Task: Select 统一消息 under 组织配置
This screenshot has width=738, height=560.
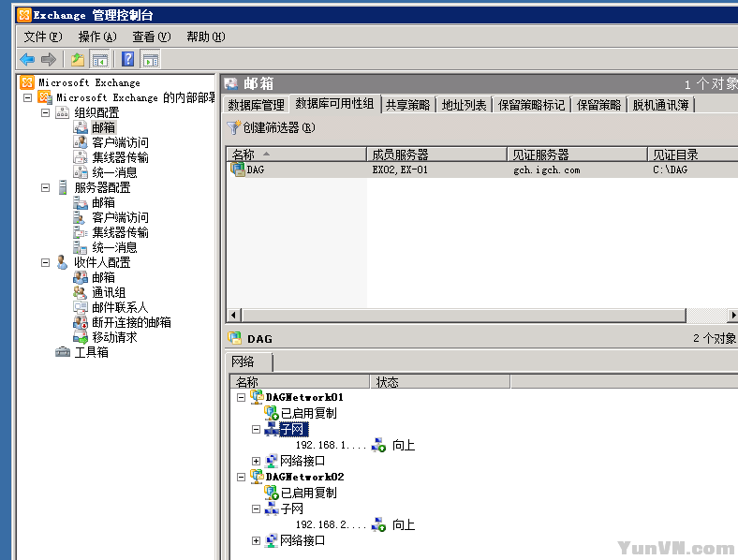Action: pyautogui.click(x=114, y=172)
